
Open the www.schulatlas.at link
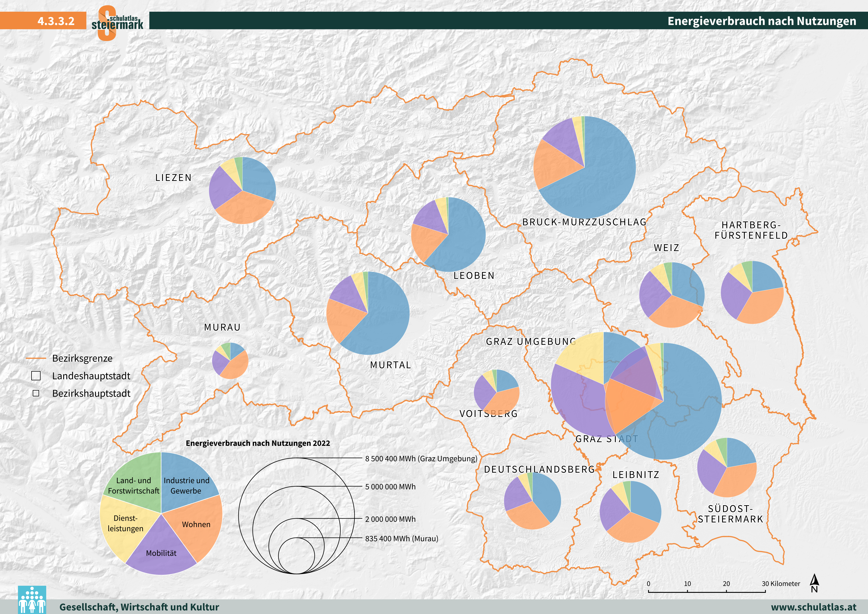pos(813,607)
